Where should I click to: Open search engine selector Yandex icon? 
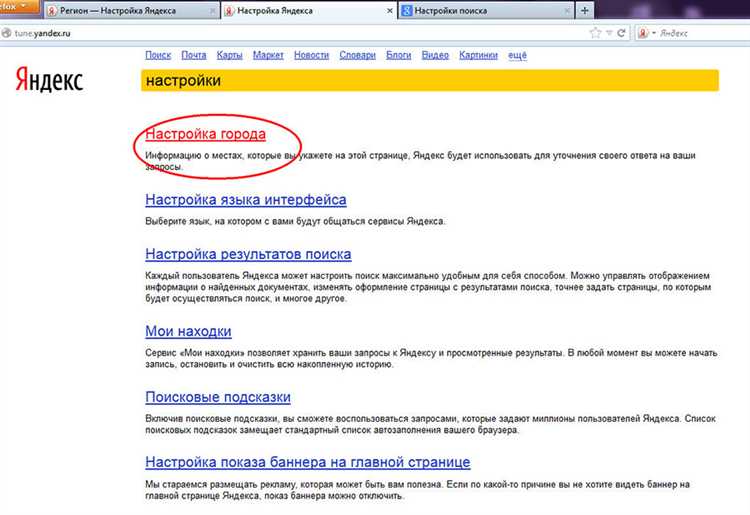(x=646, y=33)
